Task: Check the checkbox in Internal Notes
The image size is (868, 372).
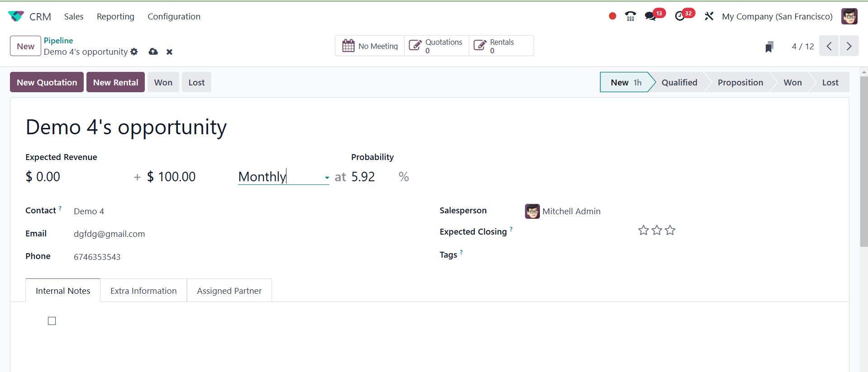Action: coord(52,321)
